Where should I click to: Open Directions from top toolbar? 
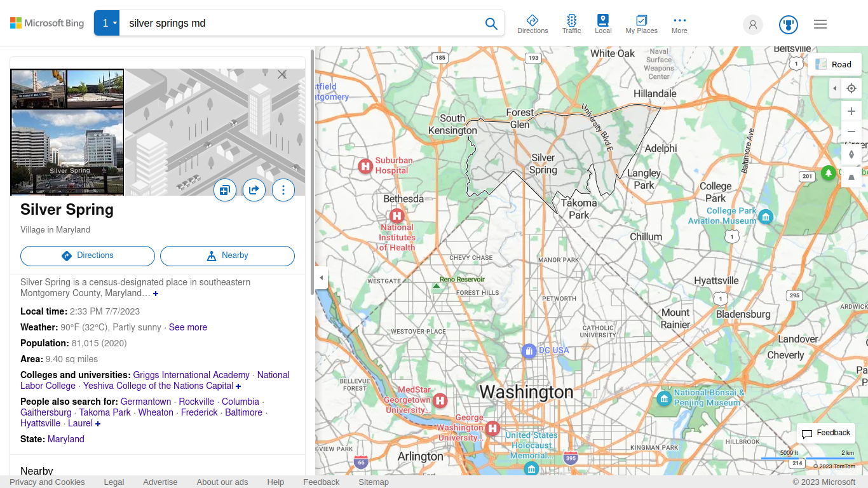532,24
